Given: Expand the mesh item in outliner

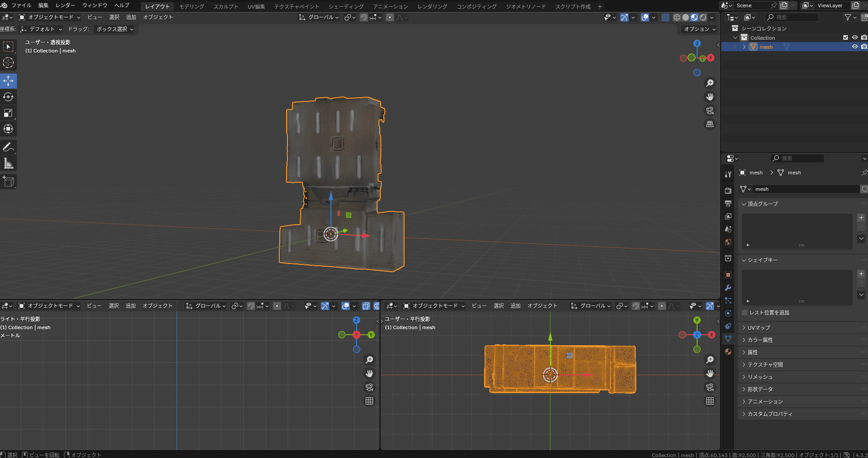Looking at the screenshot, I should (x=744, y=47).
